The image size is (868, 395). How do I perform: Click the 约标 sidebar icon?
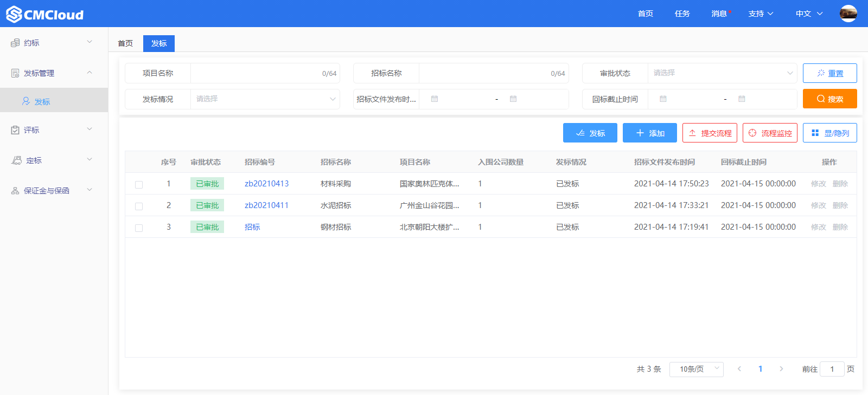pos(15,43)
